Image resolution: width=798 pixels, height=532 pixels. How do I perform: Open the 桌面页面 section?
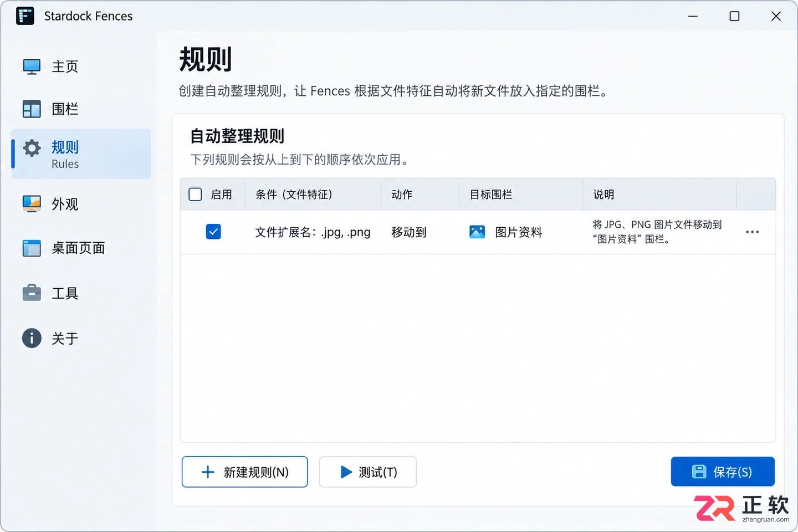[x=81, y=248]
